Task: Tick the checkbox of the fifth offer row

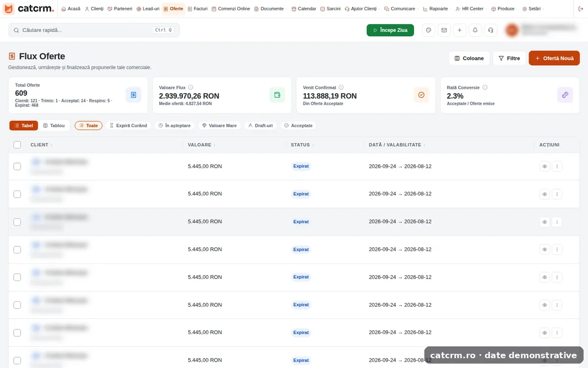Action: coord(17,277)
